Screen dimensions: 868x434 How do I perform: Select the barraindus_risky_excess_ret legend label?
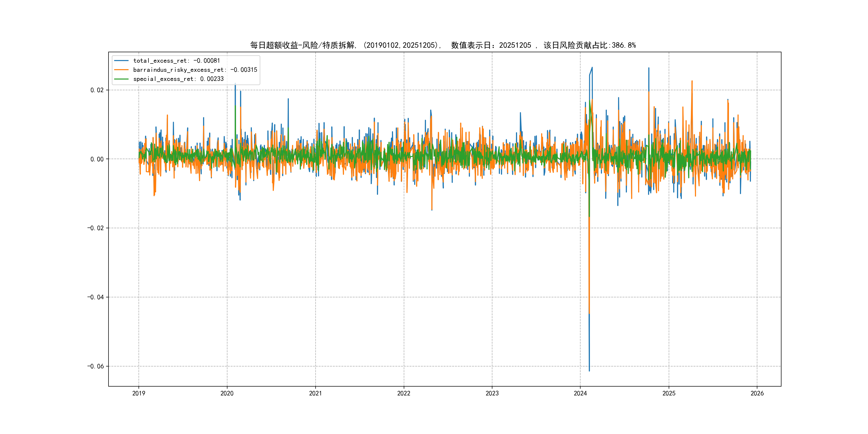[195, 70]
